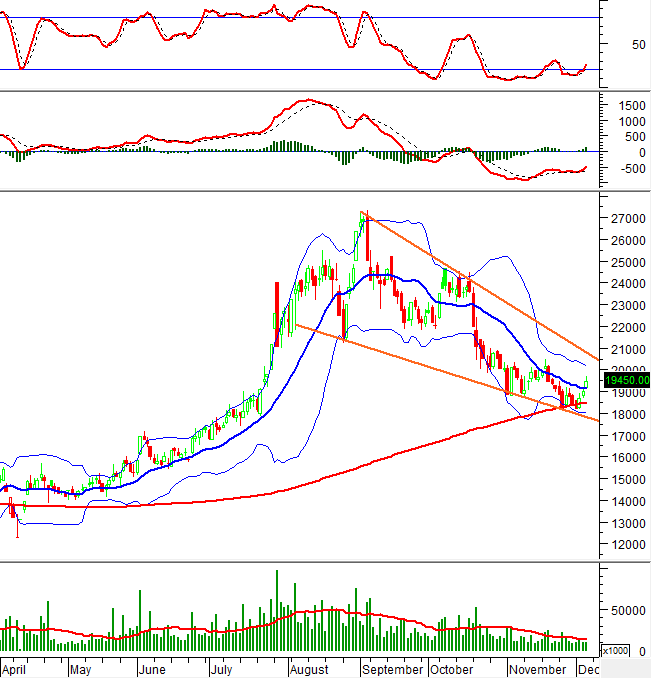
Task: Click the green 19450.00 current price tag
Action: [x=627, y=380]
